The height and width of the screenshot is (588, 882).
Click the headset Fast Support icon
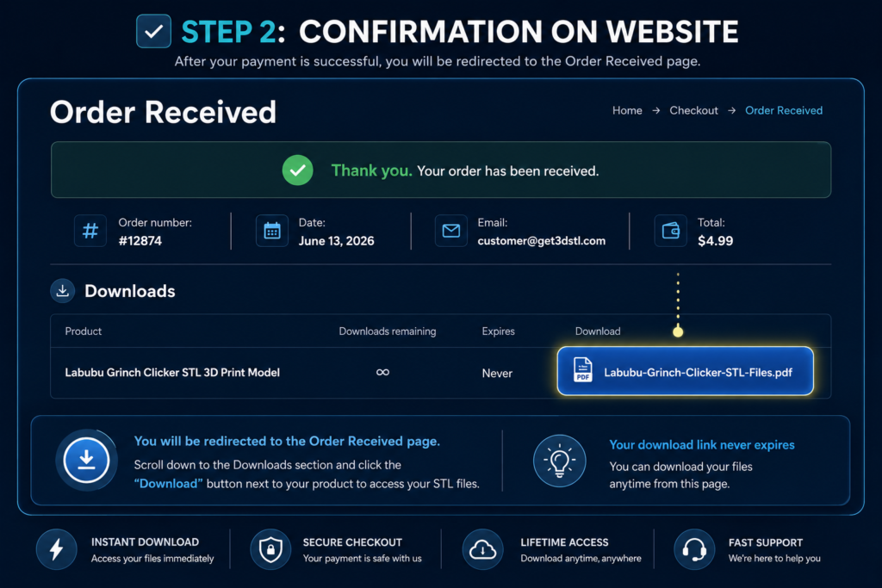694,549
